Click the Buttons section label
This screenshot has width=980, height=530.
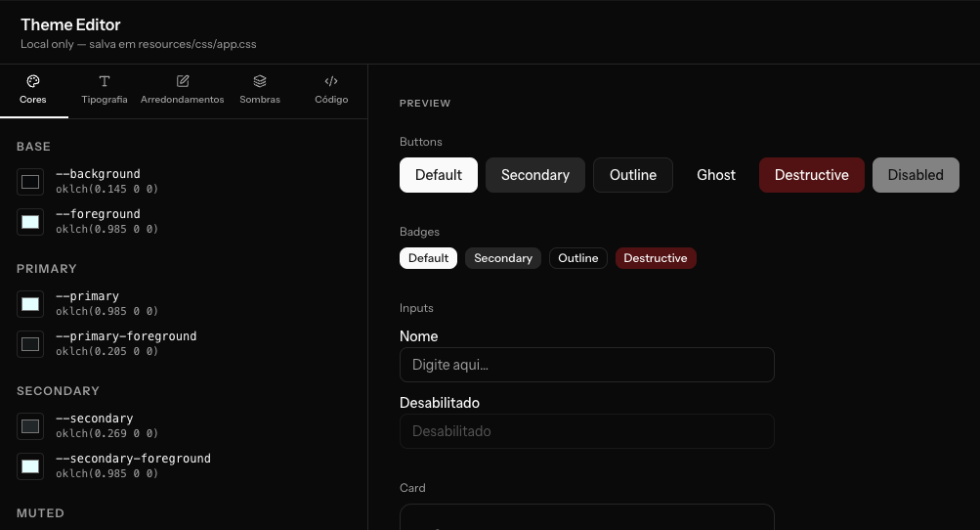pyautogui.click(x=421, y=142)
